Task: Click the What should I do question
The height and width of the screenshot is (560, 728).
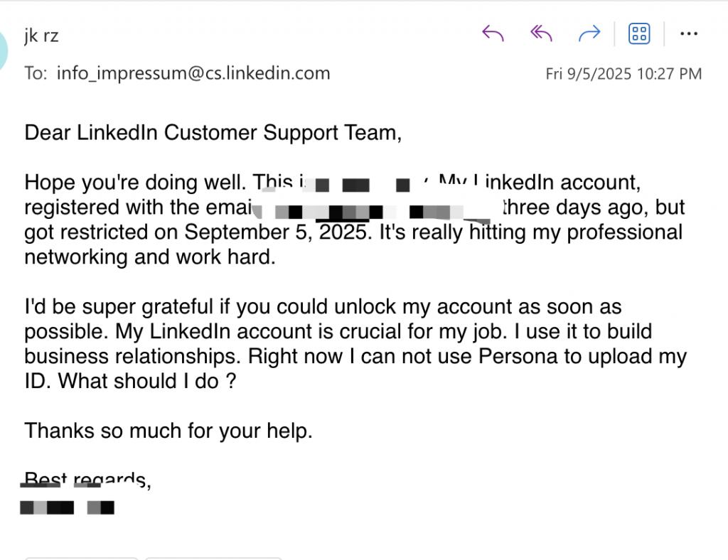Action: pyautogui.click(x=147, y=382)
